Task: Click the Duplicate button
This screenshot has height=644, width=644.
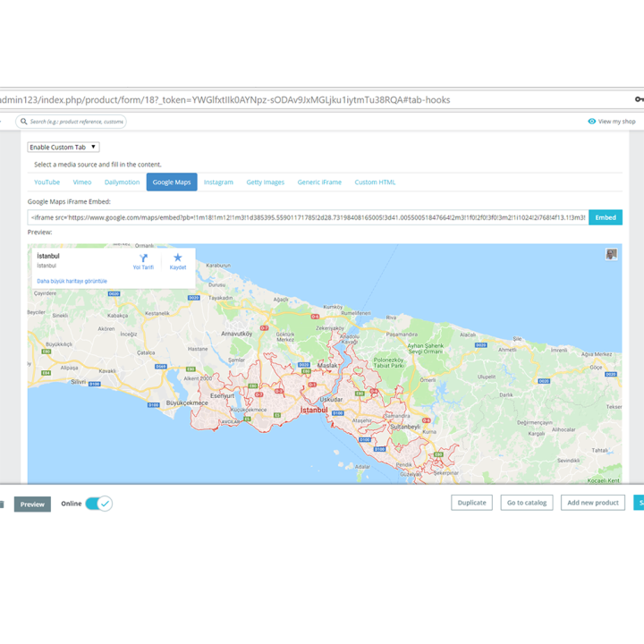Action: (472, 503)
